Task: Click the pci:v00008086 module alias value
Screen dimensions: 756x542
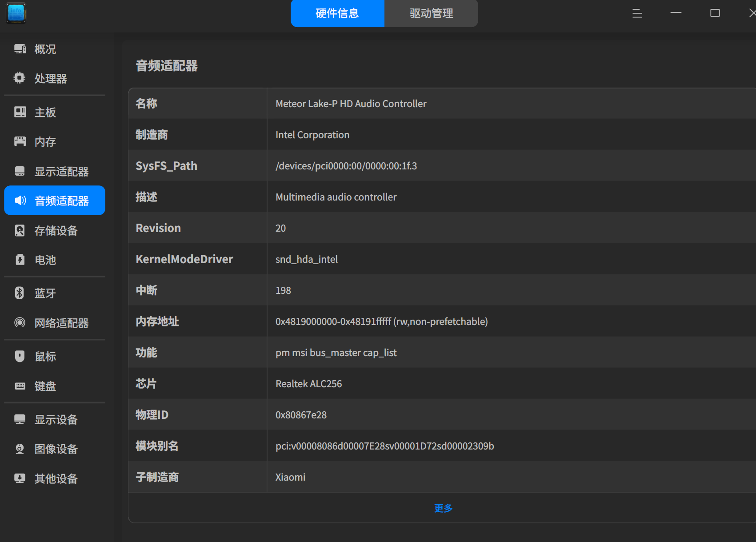Action: coord(385,446)
